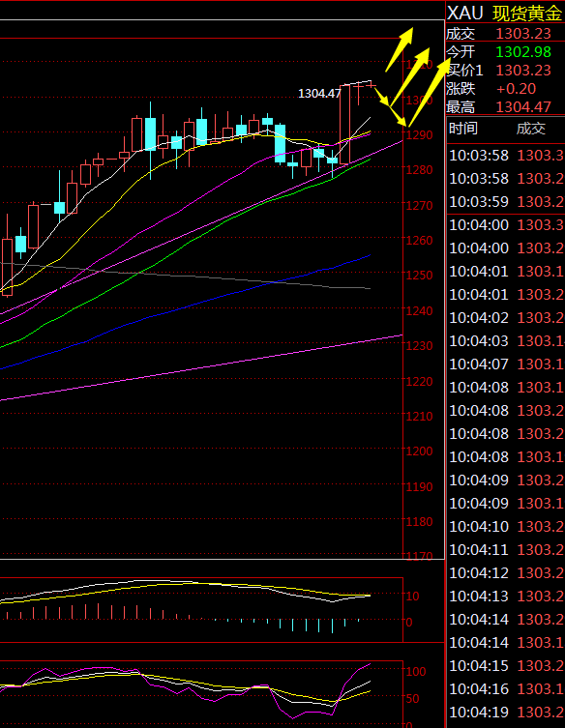Screen dimensions: 565x728
Task: Click the 1304.47 high label on the chart
Action: coord(319,94)
